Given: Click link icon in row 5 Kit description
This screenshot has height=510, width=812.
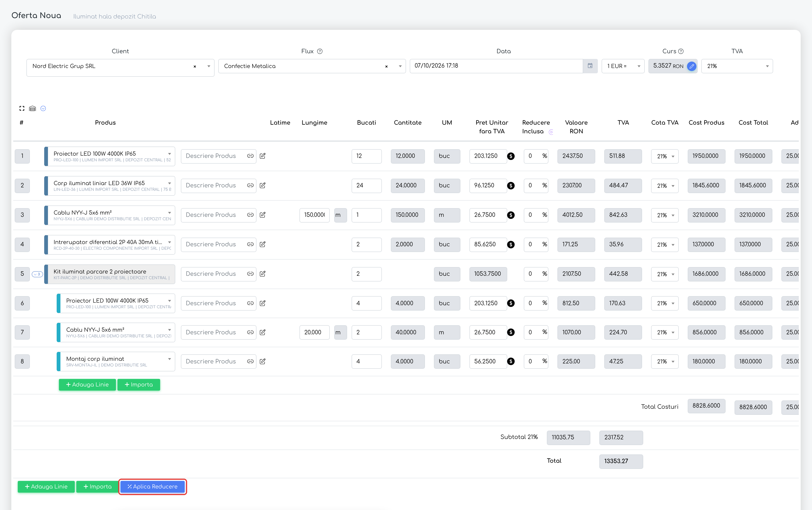Looking at the screenshot, I should point(250,274).
